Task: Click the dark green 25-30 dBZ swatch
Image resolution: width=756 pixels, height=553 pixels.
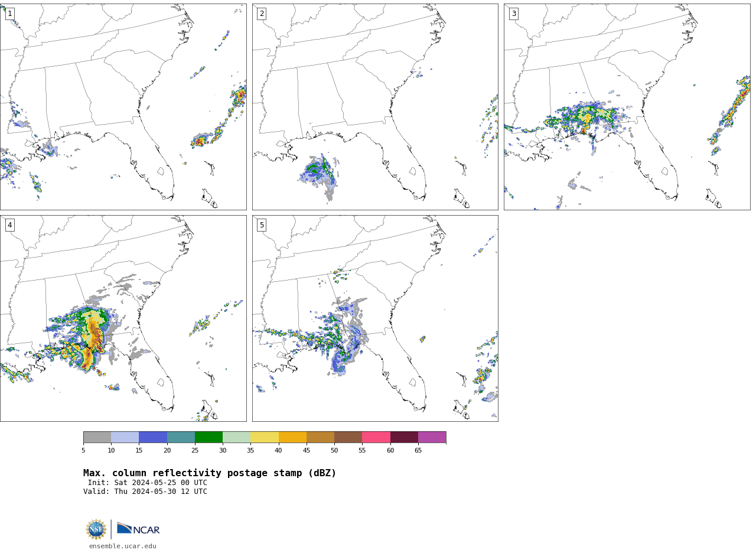Action: tap(208, 437)
